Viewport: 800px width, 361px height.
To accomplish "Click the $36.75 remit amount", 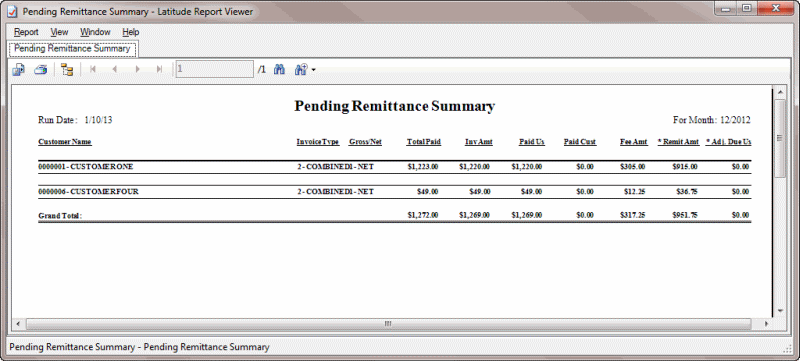I will [x=687, y=192].
